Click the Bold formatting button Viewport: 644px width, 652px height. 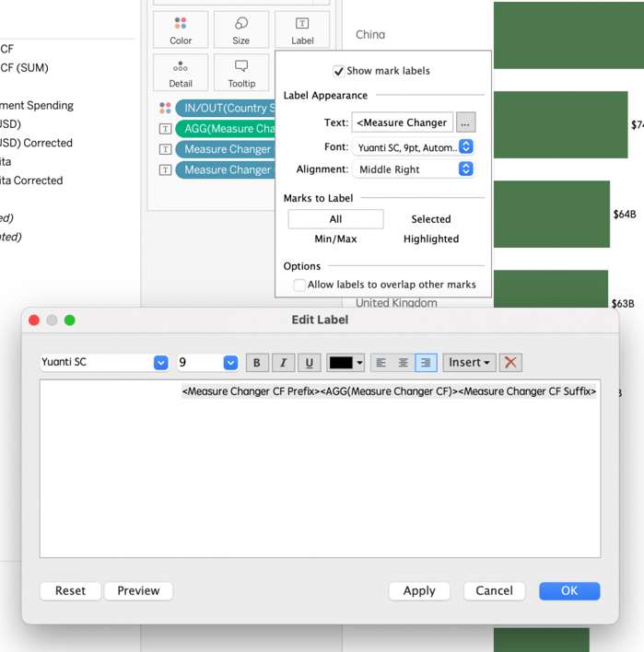[257, 363]
